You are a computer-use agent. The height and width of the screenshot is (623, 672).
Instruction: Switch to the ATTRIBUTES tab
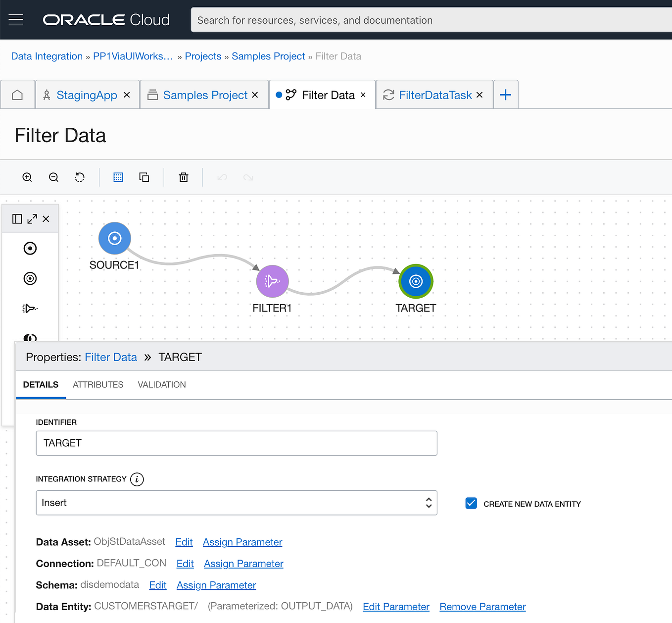[x=97, y=385]
